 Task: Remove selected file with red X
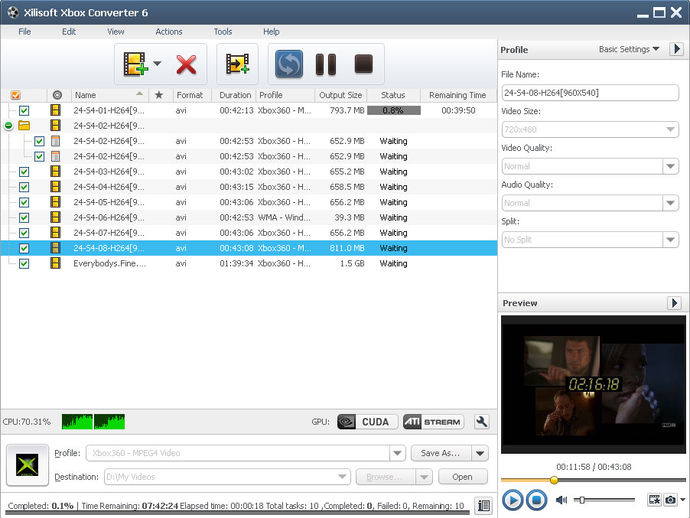coord(186,64)
